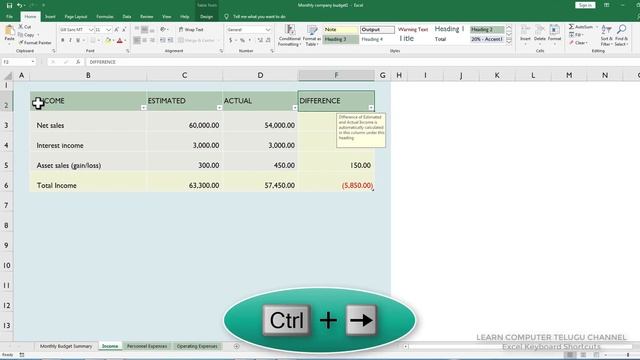Switch to Operating Expenses sheet
This screenshot has width=640, height=360.
pyautogui.click(x=197, y=346)
